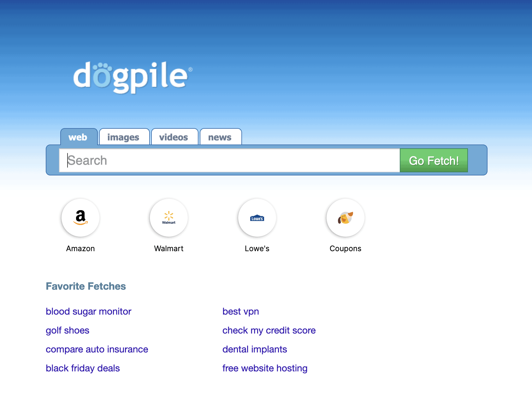This screenshot has width=532, height=402.
Task: Click the Amazon text label
Action: coord(80,249)
